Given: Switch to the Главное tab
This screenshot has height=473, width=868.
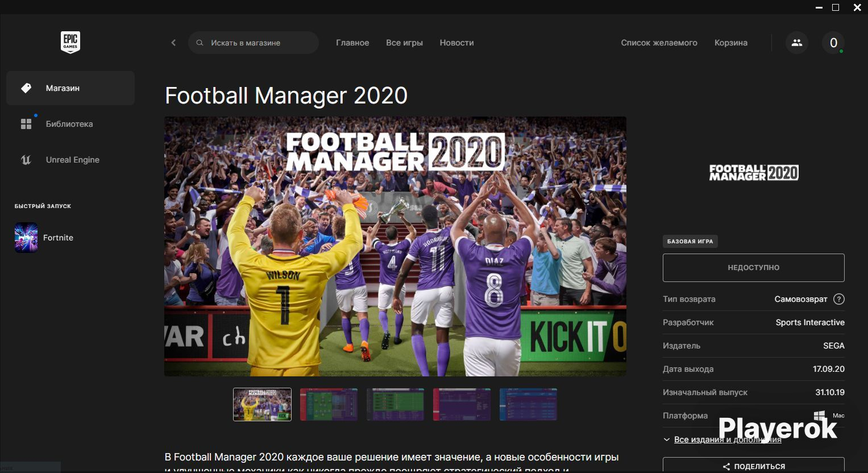Looking at the screenshot, I should pyautogui.click(x=352, y=43).
